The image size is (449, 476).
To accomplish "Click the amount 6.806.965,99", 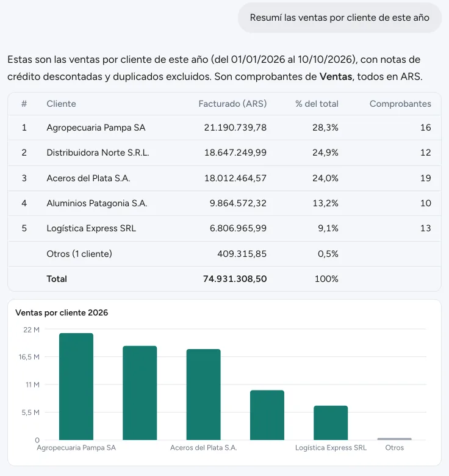I will coord(238,228).
